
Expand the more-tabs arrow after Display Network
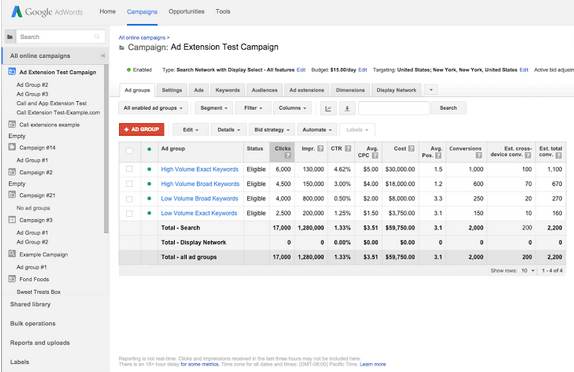pos(431,90)
